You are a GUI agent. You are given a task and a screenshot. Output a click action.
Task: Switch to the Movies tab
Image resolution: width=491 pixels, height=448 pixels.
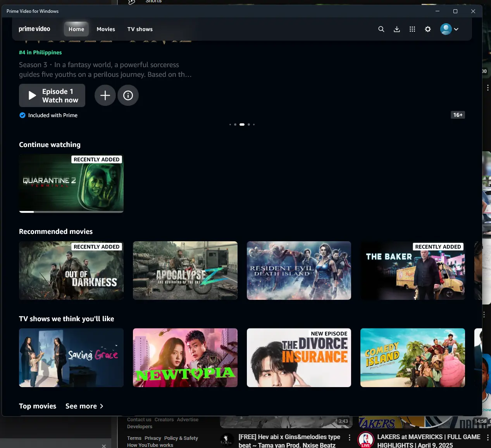(x=106, y=29)
